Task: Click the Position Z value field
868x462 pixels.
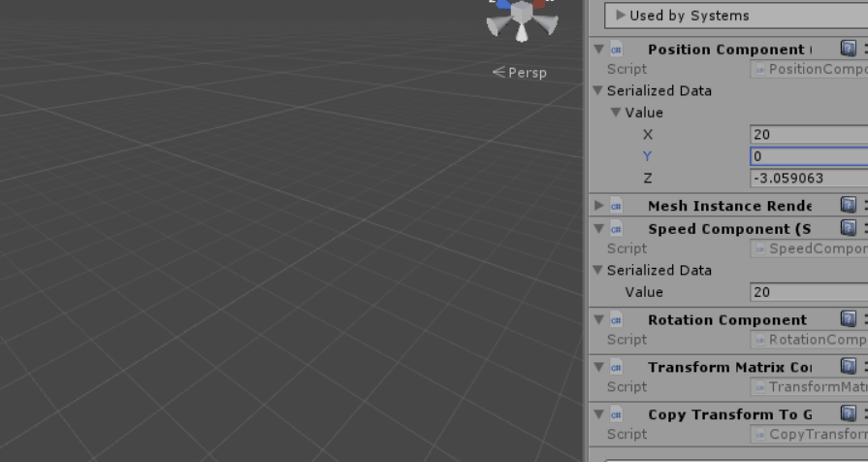Action: pyautogui.click(x=809, y=178)
